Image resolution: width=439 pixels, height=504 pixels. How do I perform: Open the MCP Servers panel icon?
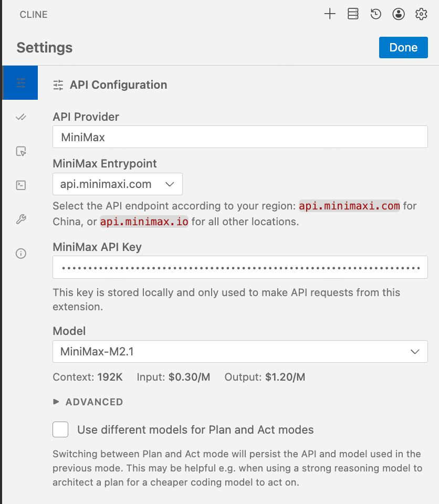click(x=353, y=14)
